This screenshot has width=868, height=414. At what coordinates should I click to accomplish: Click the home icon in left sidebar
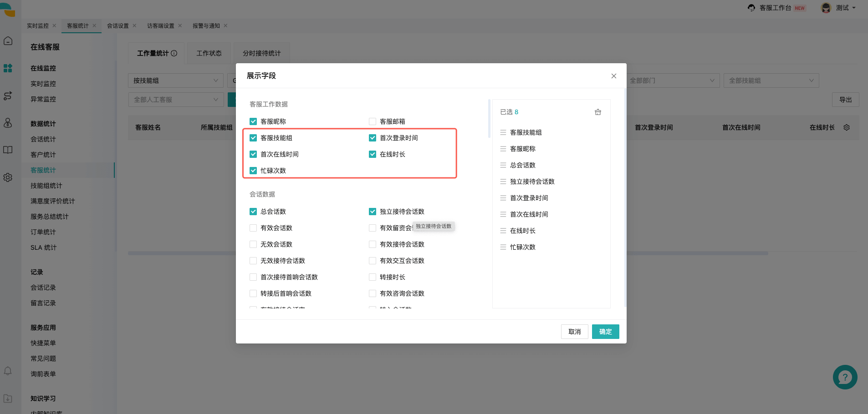8,41
